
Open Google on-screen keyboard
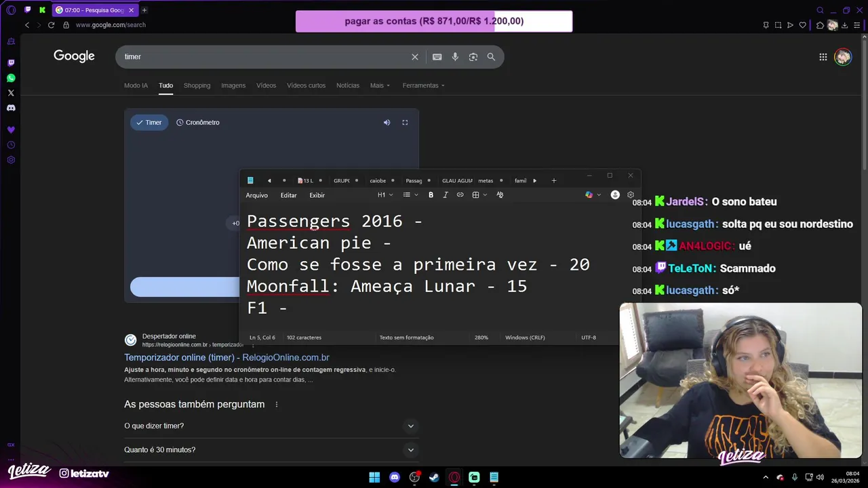pyautogui.click(x=437, y=57)
